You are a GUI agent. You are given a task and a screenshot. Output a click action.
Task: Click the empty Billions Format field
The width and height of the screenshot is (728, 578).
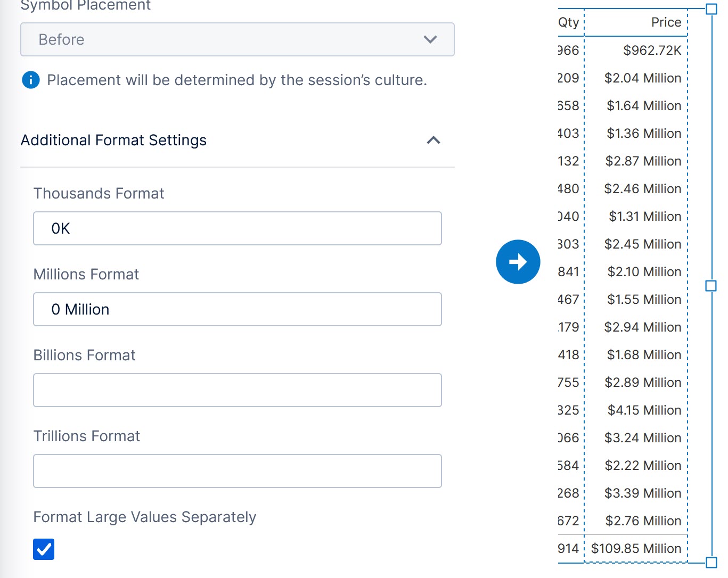tap(237, 390)
